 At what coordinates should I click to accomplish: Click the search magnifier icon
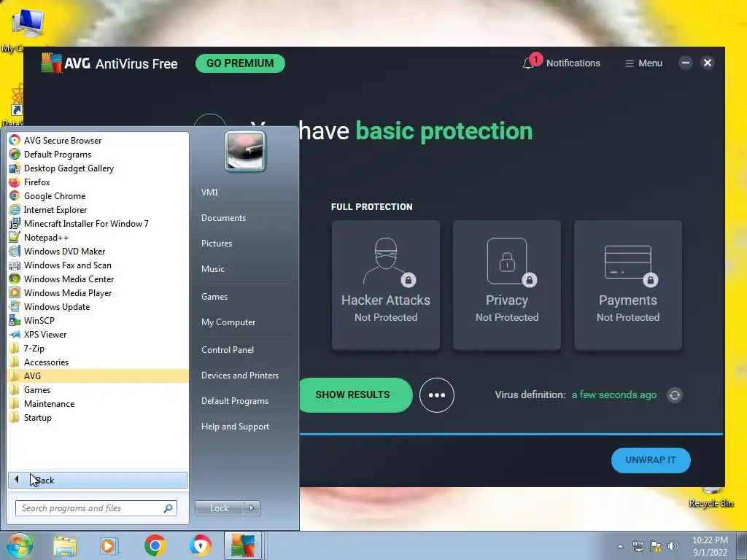(x=169, y=508)
